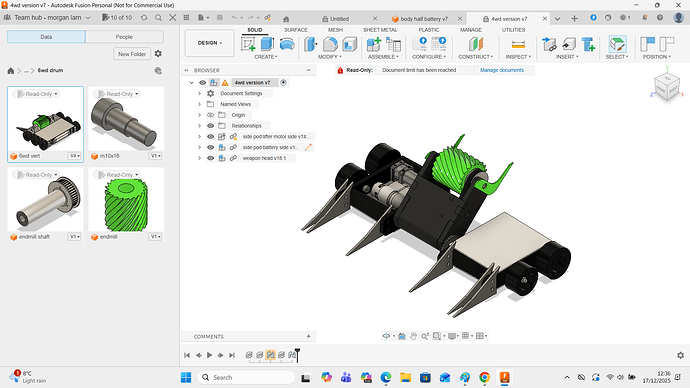Select the Orbit tool in navigation bar

tap(386, 336)
